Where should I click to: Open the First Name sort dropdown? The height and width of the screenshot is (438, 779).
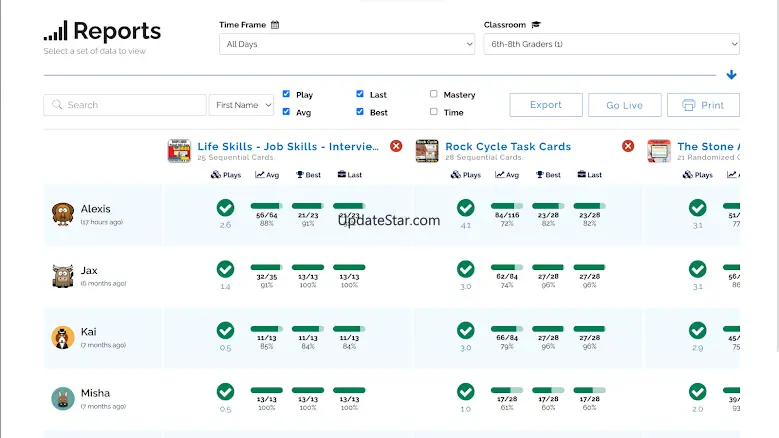241,105
